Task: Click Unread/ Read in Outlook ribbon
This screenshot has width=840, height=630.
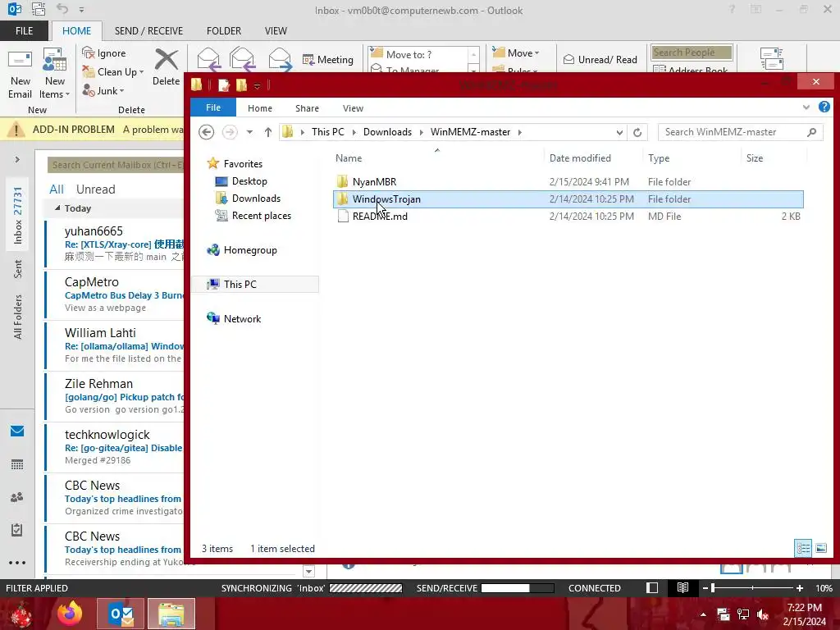Action: [x=600, y=59]
